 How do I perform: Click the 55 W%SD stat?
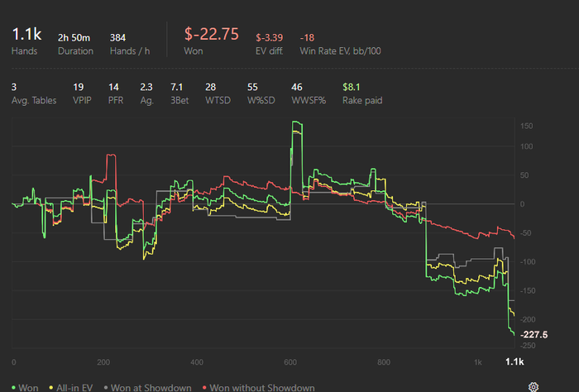(252, 87)
